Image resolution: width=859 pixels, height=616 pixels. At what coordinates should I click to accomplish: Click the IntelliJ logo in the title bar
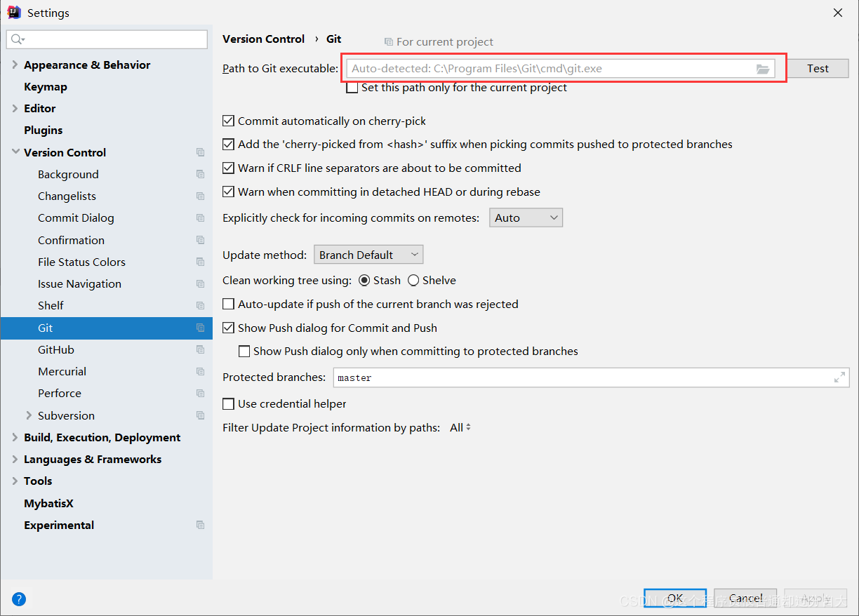pos(13,13)
